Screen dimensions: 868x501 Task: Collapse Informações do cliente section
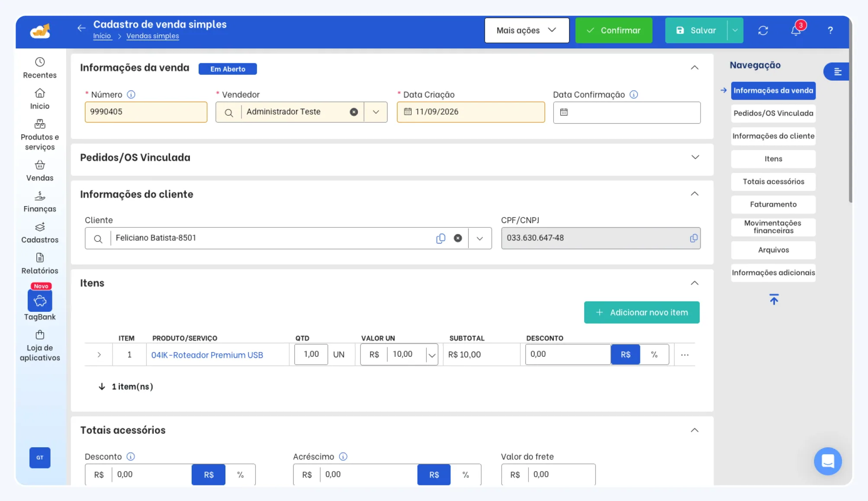[x=694, y=194]
